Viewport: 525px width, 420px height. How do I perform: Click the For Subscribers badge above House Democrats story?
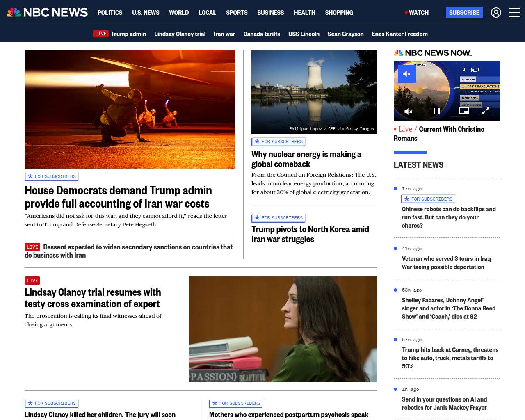click(x=52, y=176)
